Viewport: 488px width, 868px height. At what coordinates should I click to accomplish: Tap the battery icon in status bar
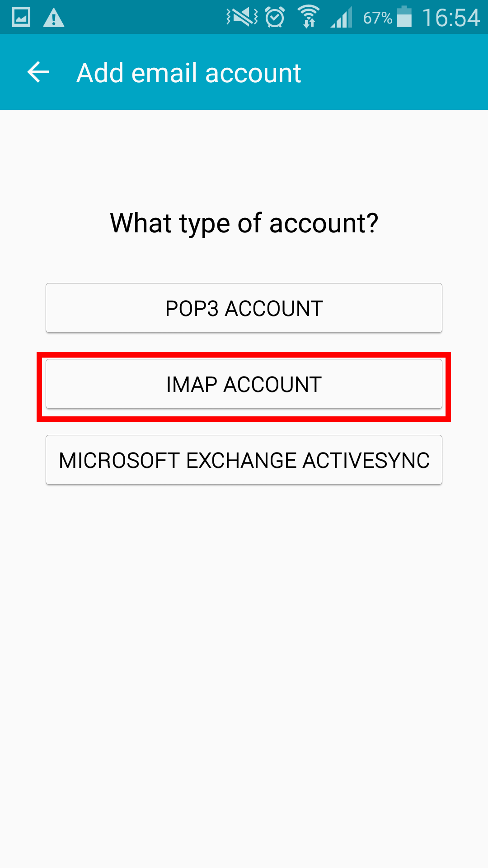coord(404,17)
